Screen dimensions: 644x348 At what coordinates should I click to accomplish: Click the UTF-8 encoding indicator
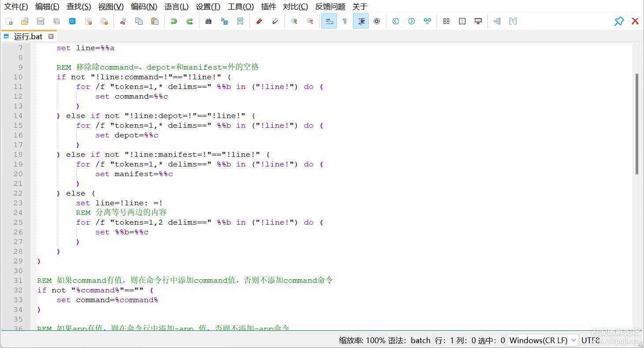coord(590,340)
